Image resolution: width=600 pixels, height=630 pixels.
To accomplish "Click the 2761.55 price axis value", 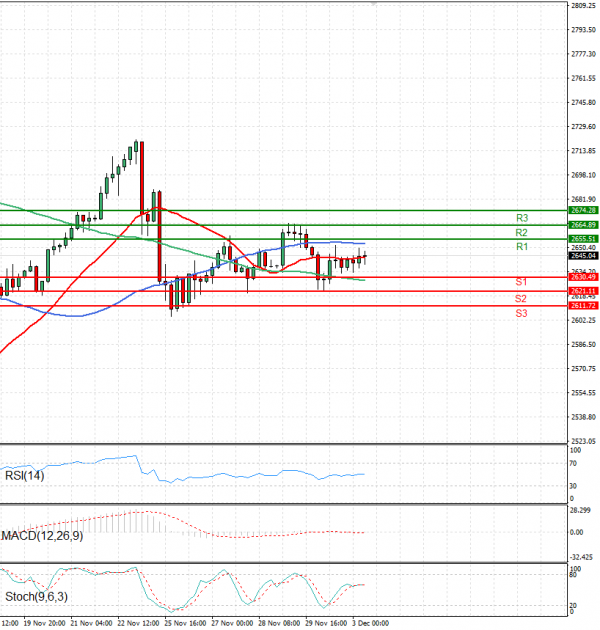I will click(584, 78).
